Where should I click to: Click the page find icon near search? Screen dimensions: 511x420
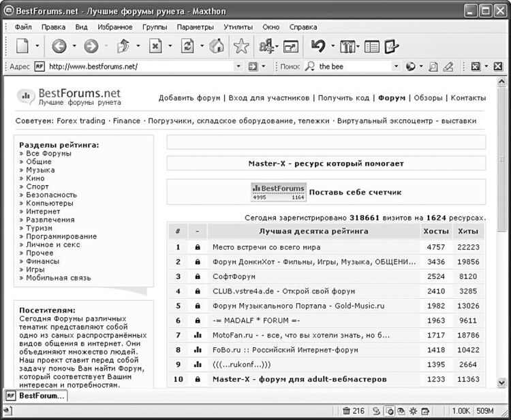tap(433, 67)
